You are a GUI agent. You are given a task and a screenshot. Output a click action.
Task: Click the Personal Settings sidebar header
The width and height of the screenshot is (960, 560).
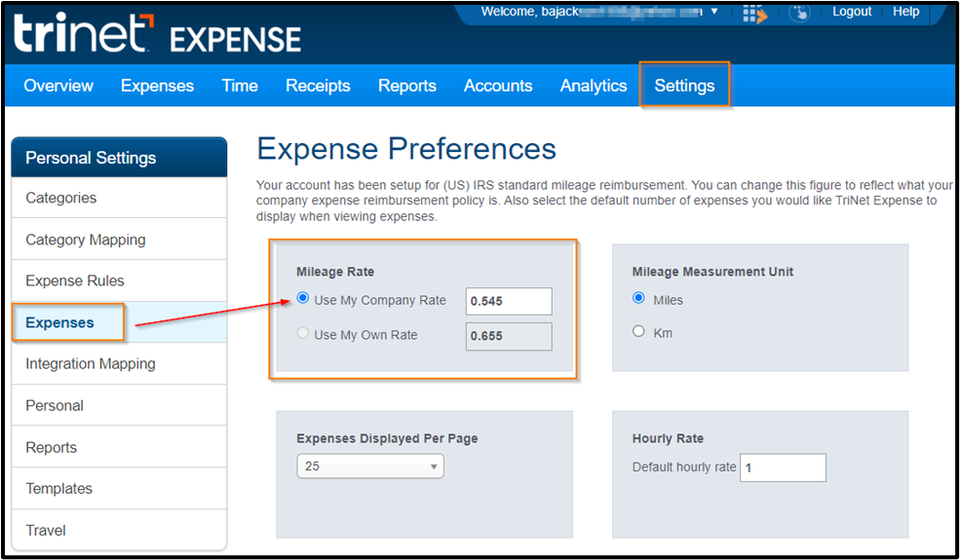coord(119,158)
